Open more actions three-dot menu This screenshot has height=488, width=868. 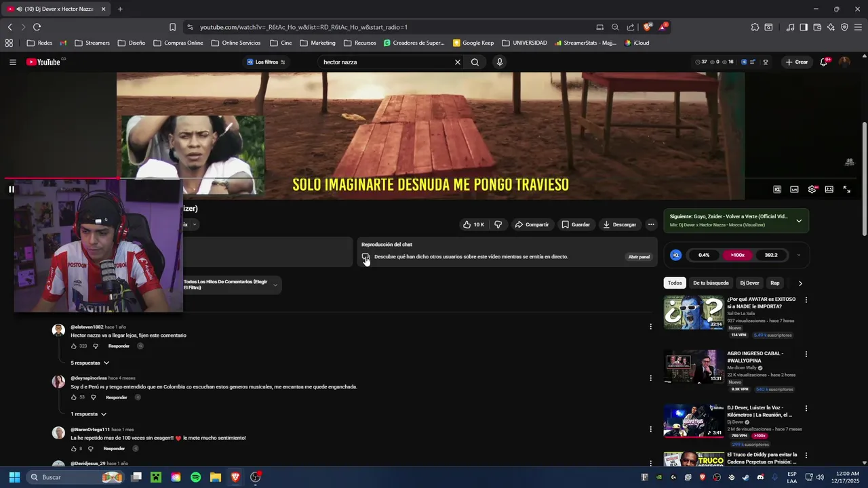pyautogui.click(x=651, y=224)
